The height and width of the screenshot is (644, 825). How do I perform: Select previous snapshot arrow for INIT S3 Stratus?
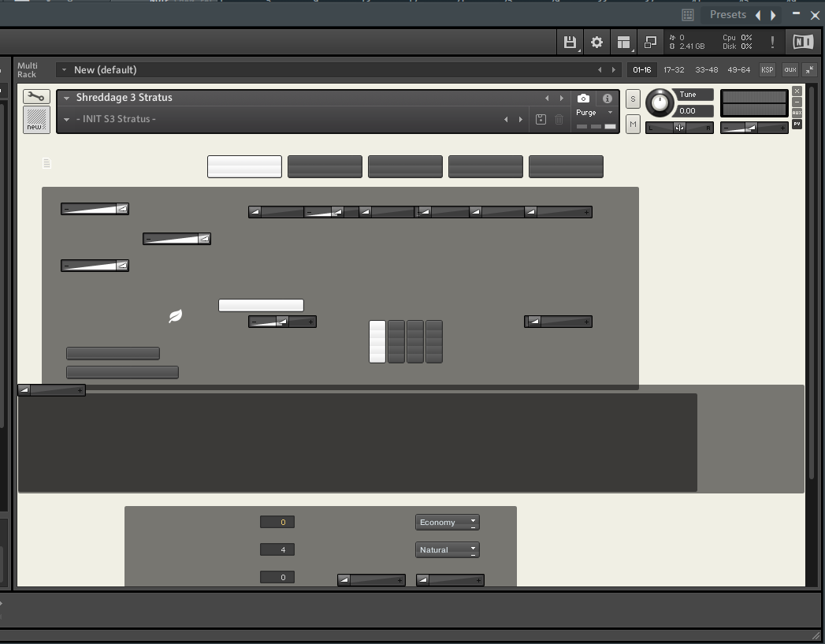click(x=506, y=120)
